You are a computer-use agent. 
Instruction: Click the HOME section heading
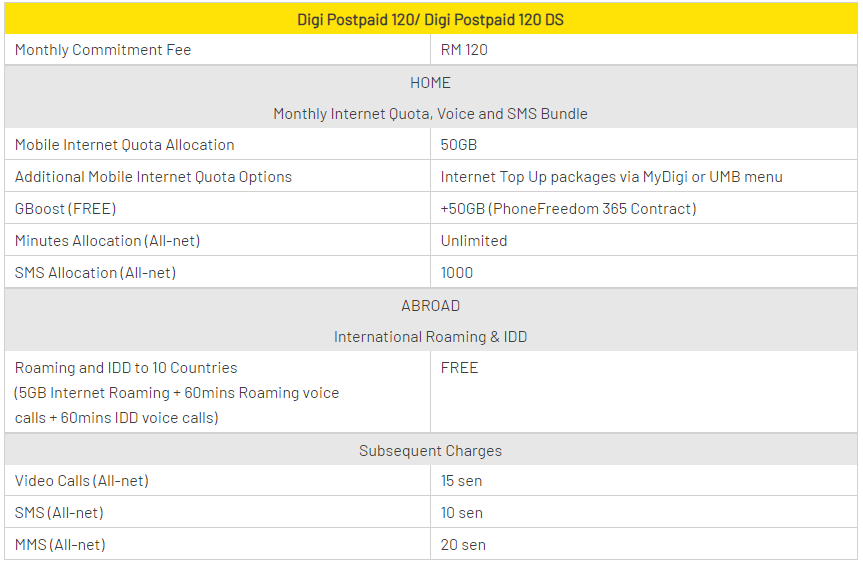430,82
